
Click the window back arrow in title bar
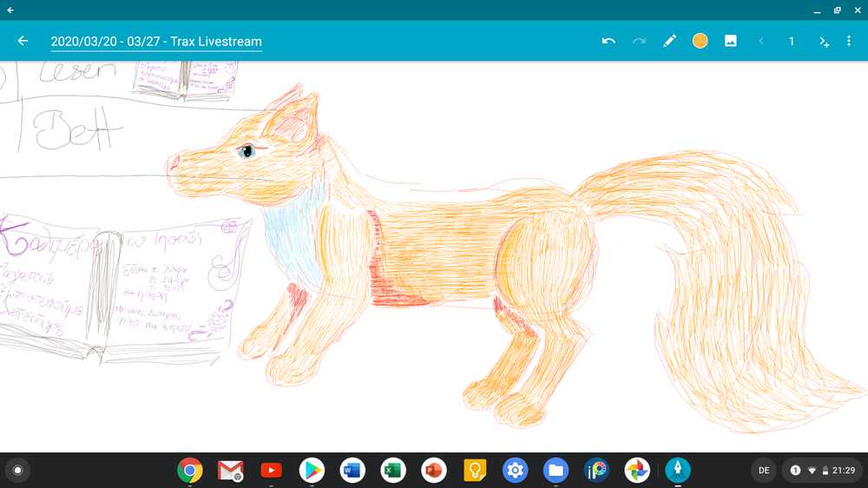10,10
